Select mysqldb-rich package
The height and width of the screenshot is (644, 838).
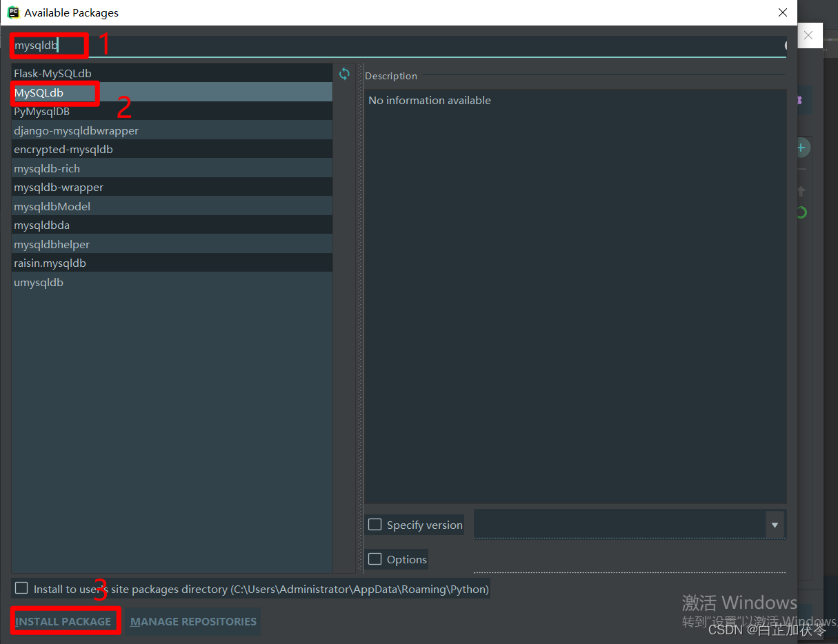click(x=172, y=168)
